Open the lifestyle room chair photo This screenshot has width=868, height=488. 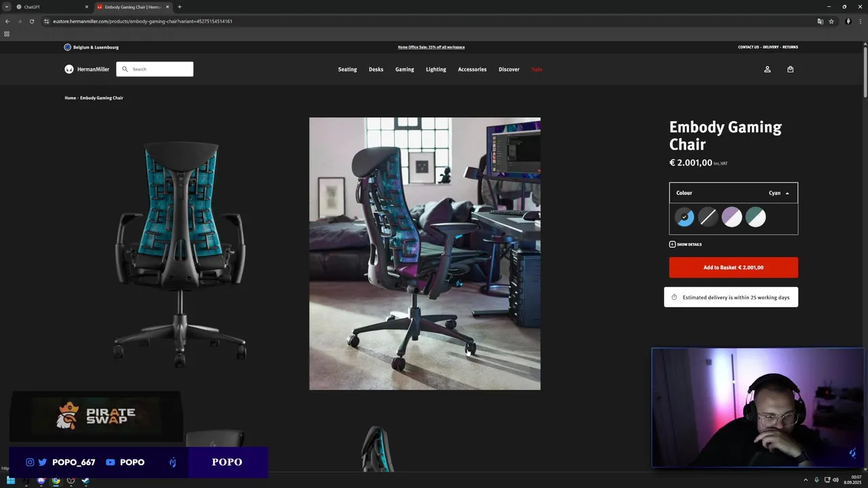point(425,253)
